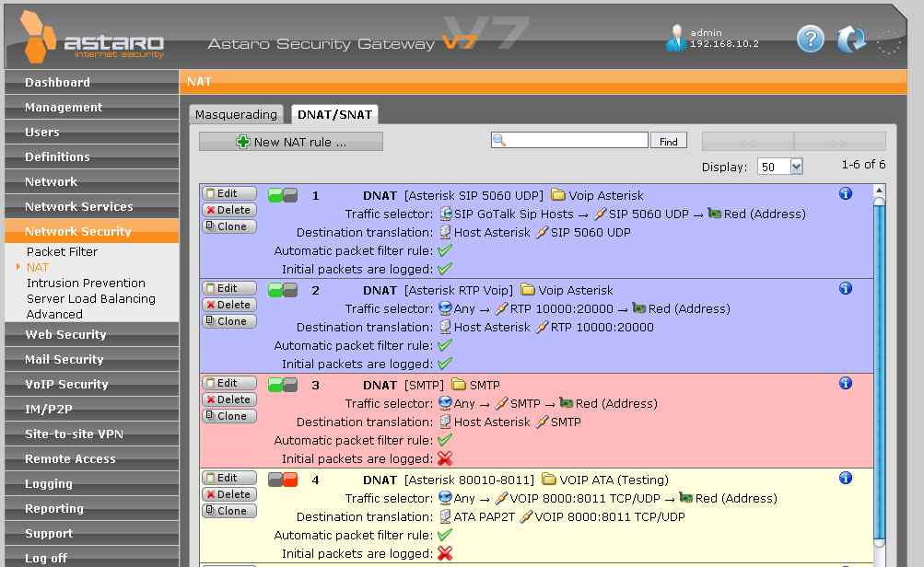
Task: Expand Web Security menu
Action: [92, 334]
